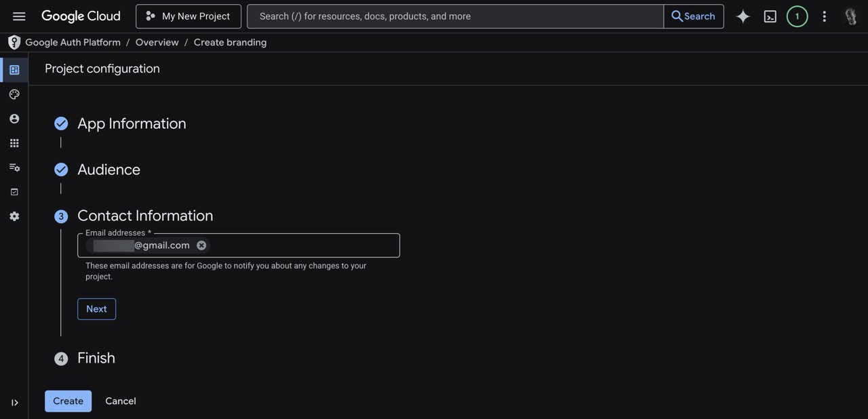Click the blue Create button
Viewport: 868px width, 419px height.
[x=68, y=401]
